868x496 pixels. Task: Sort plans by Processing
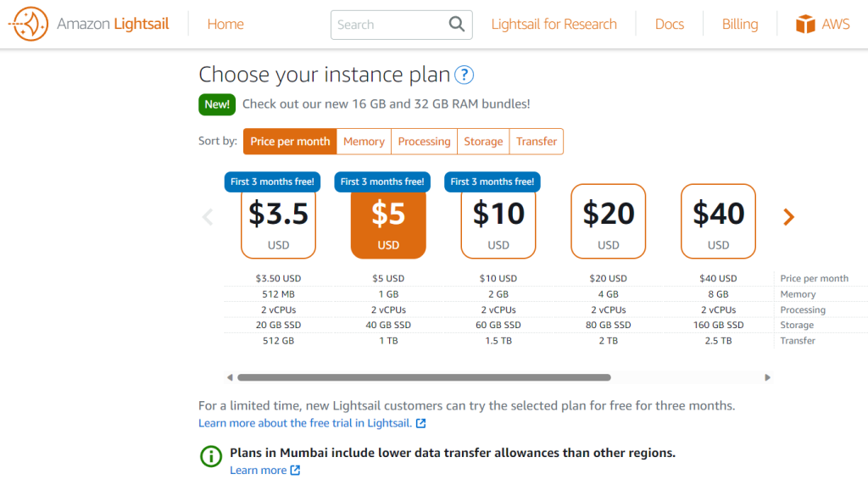[424, 142]
